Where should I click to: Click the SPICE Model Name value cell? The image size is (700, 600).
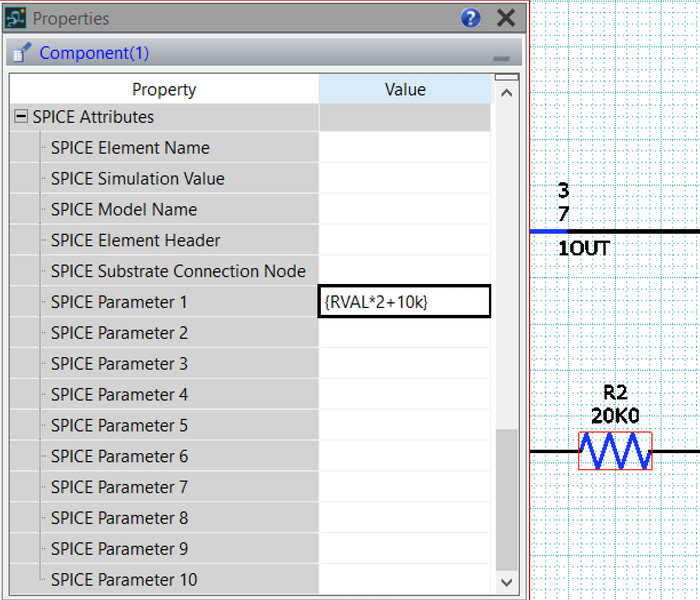click(404, 209)
